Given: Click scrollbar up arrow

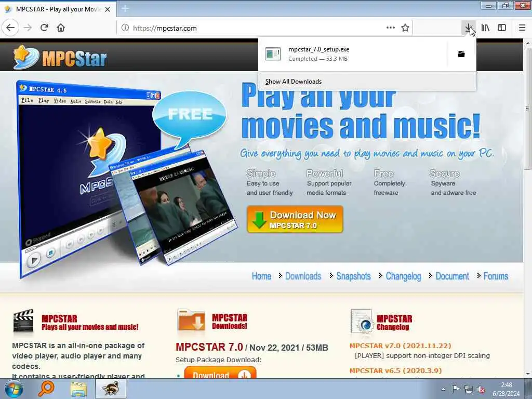Looking at the screenshot, I should [528, 43].
